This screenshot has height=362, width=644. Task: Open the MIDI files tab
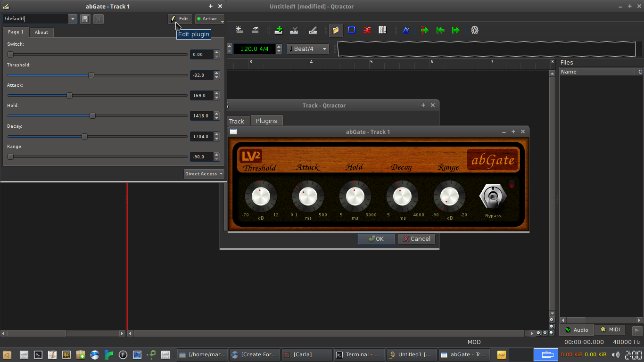(610, 330)
